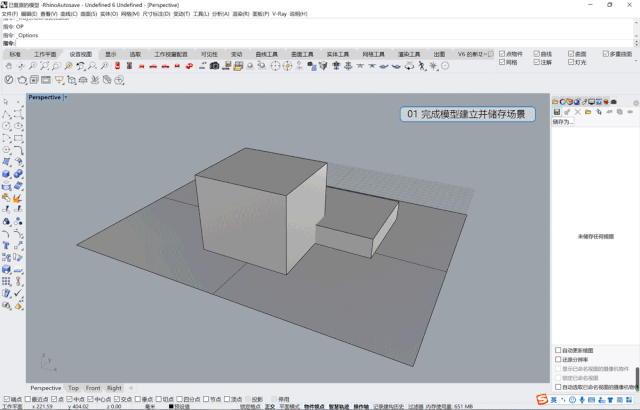Open the color wheel panel tab icon

click(x=562, y=102)
